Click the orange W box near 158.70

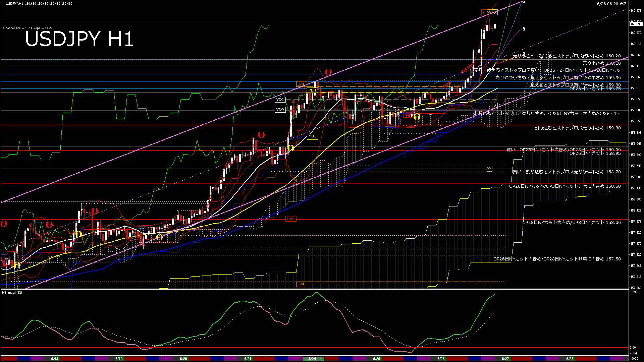(489, 168)
